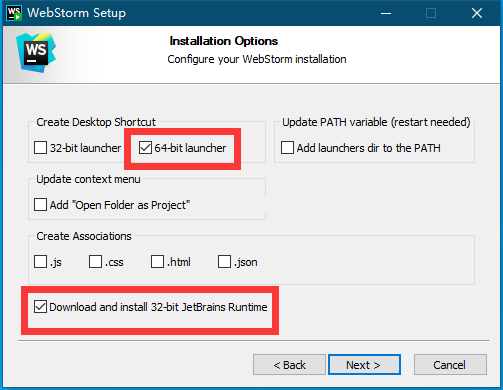Go back with the < Back button

click(x=289, y=365)
